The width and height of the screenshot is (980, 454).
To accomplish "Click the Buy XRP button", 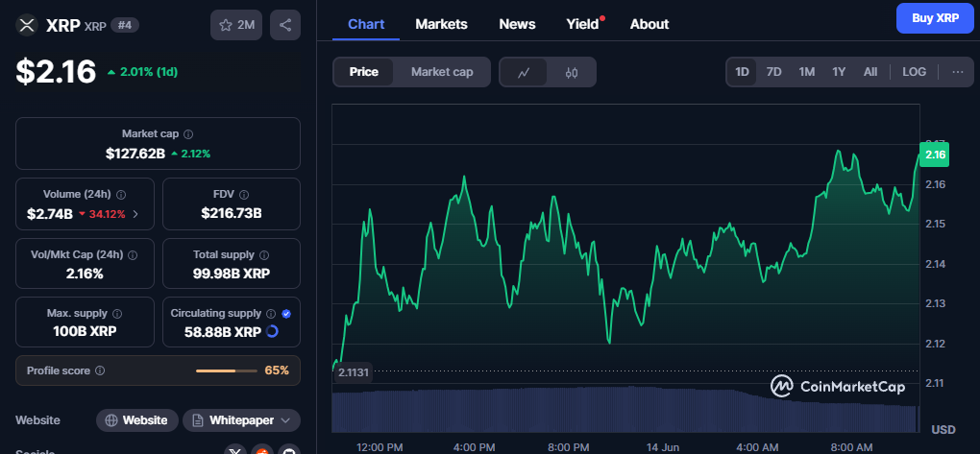I will [x=935, y=18].
